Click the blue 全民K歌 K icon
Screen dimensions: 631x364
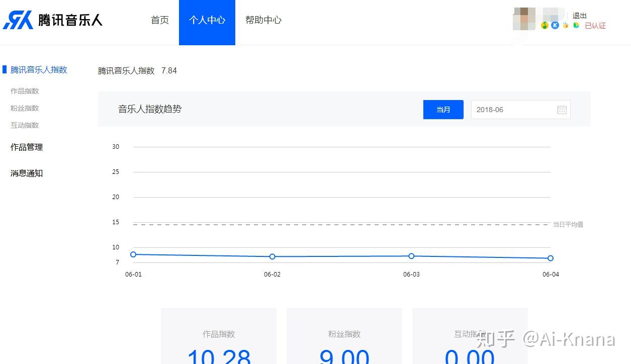click(x=555, y=25)
